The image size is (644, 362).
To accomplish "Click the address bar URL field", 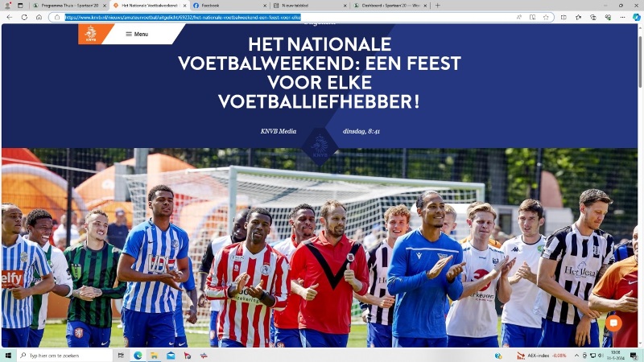I will pyautogui.click(x=287, y=17).
